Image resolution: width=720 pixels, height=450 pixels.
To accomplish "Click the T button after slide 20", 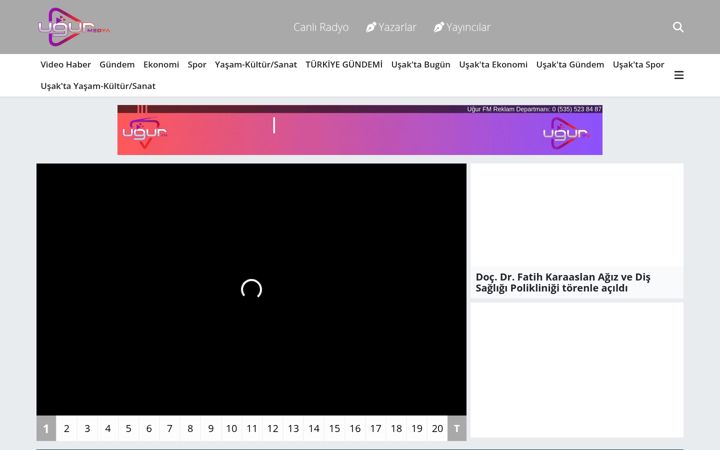I will tap(457, 428).
